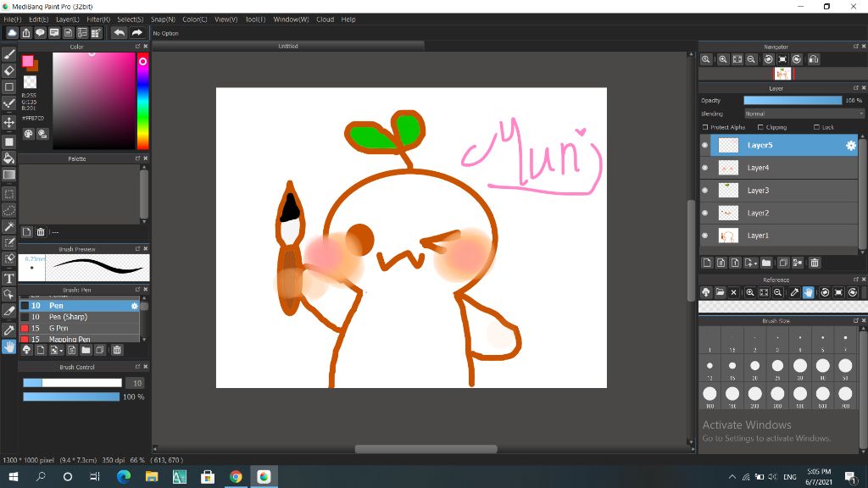
Task: Click the Navigator canvas thumbnail
Action: coord(782,74)
